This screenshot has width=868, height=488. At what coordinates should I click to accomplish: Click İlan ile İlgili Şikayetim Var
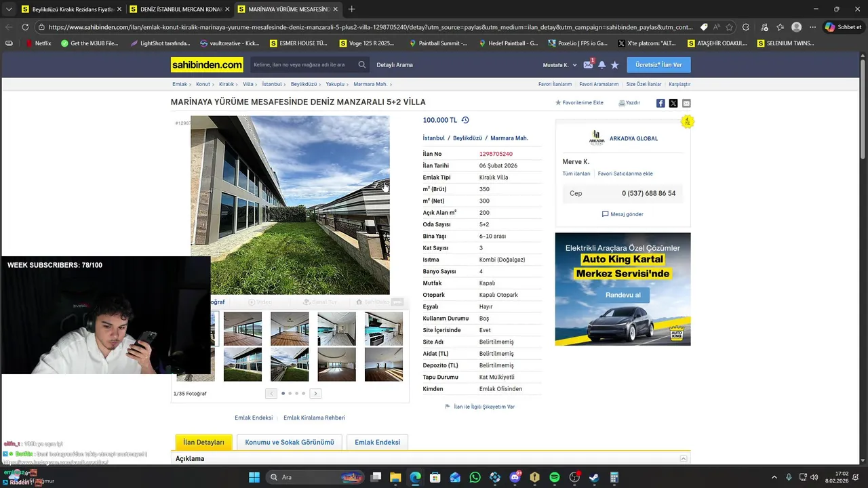(479, 407)
